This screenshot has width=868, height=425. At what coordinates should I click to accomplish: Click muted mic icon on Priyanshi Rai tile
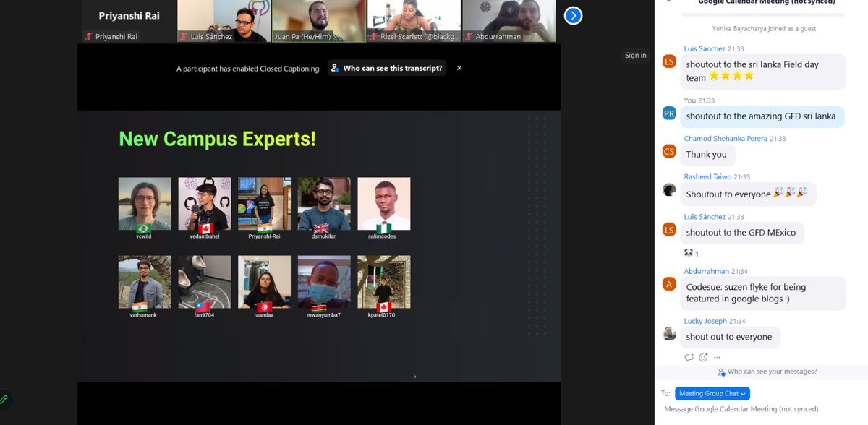[x=89, y=36]
